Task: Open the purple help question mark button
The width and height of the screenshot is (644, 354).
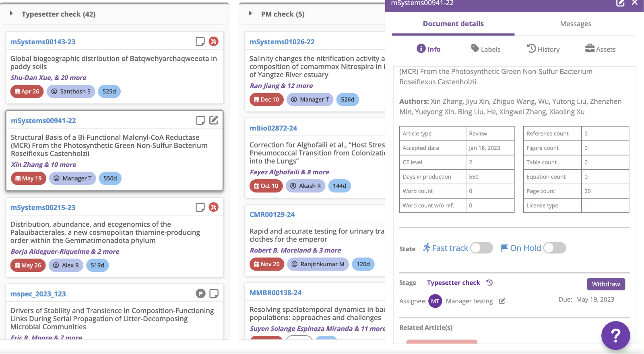Action: pos(615,335)
